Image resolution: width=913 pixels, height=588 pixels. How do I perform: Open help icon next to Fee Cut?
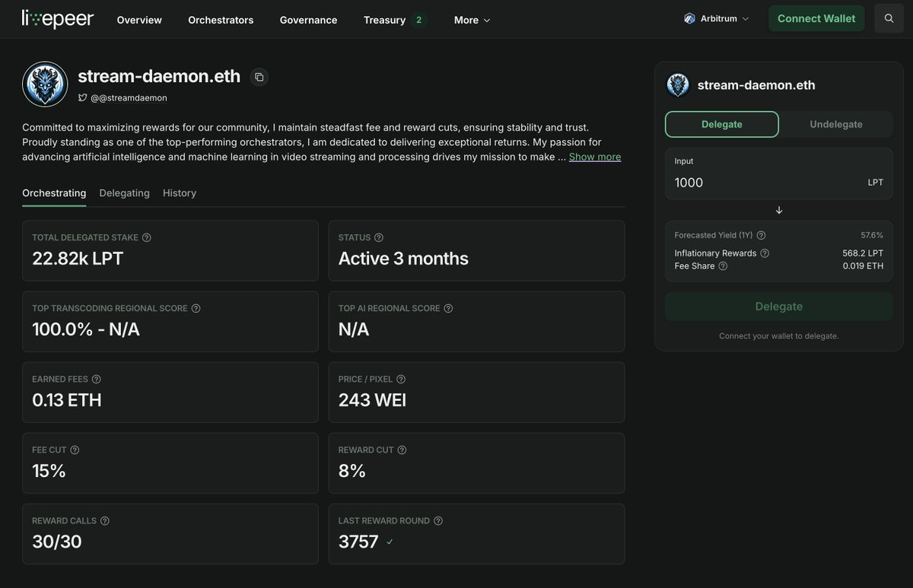click(x=75, y=450)
